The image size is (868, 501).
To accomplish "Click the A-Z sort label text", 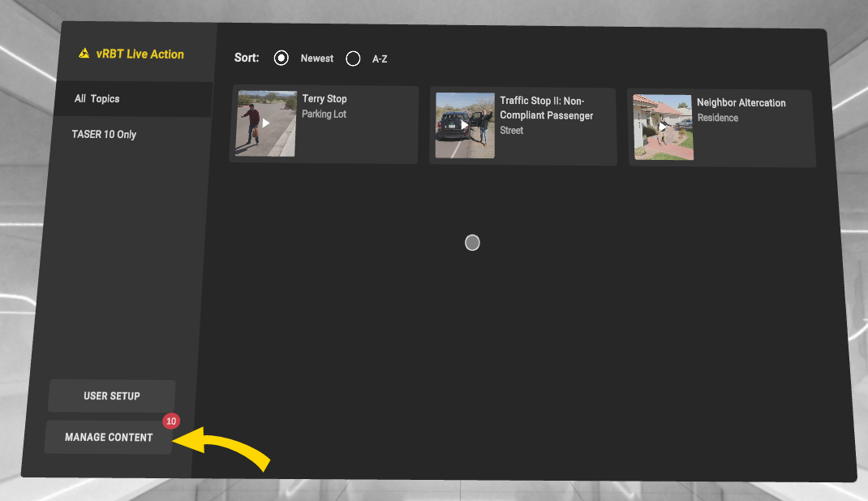I will 380,59.
